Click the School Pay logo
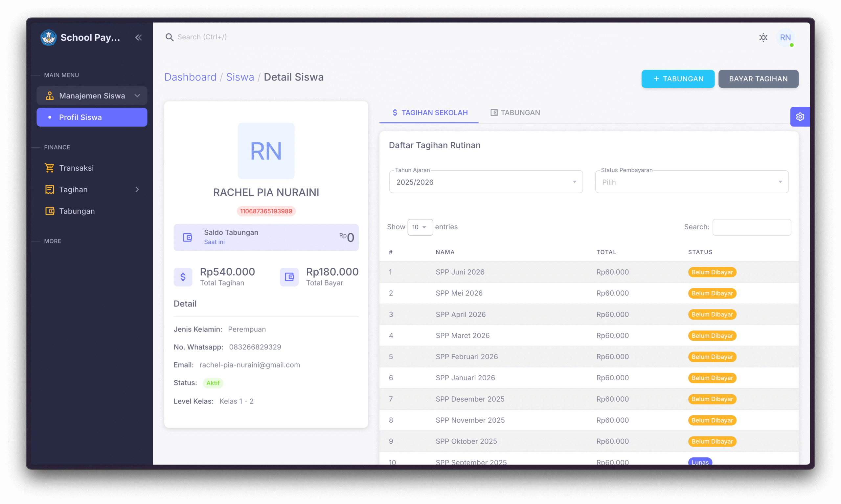 [x=48, y=37]
